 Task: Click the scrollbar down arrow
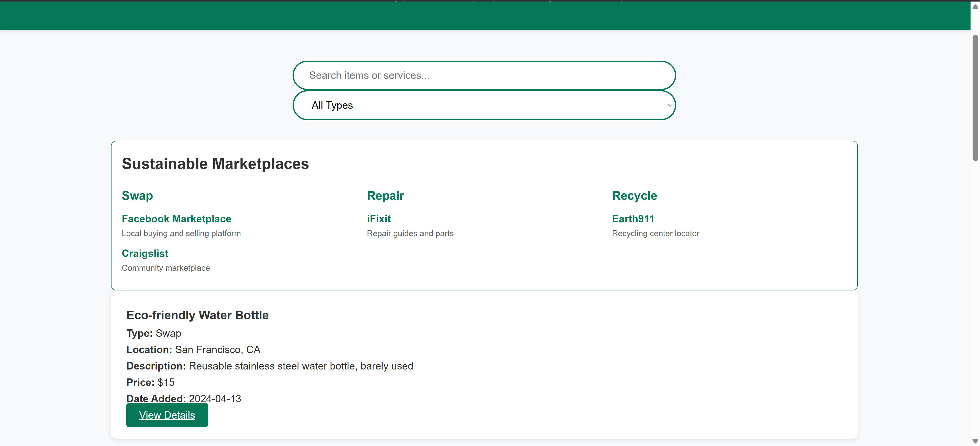click(x=975, y=441)
